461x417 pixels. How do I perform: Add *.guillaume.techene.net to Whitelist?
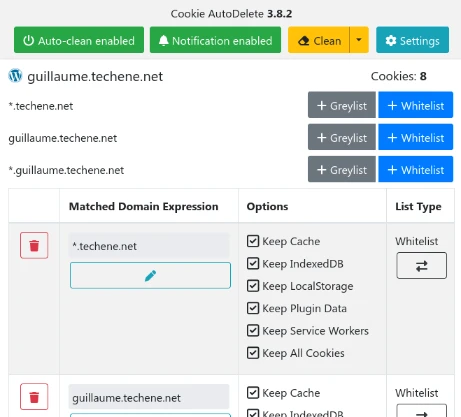[416, 169]
